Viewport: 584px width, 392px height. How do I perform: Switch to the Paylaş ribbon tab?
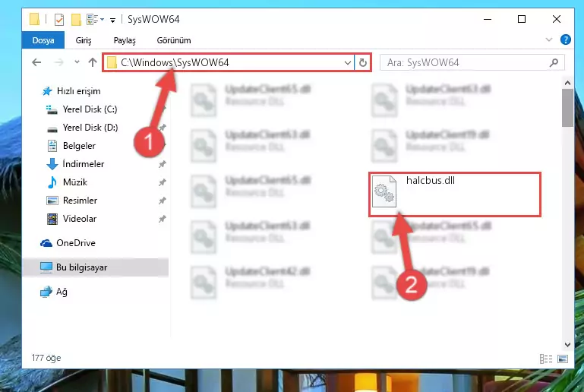coord(125,40)
